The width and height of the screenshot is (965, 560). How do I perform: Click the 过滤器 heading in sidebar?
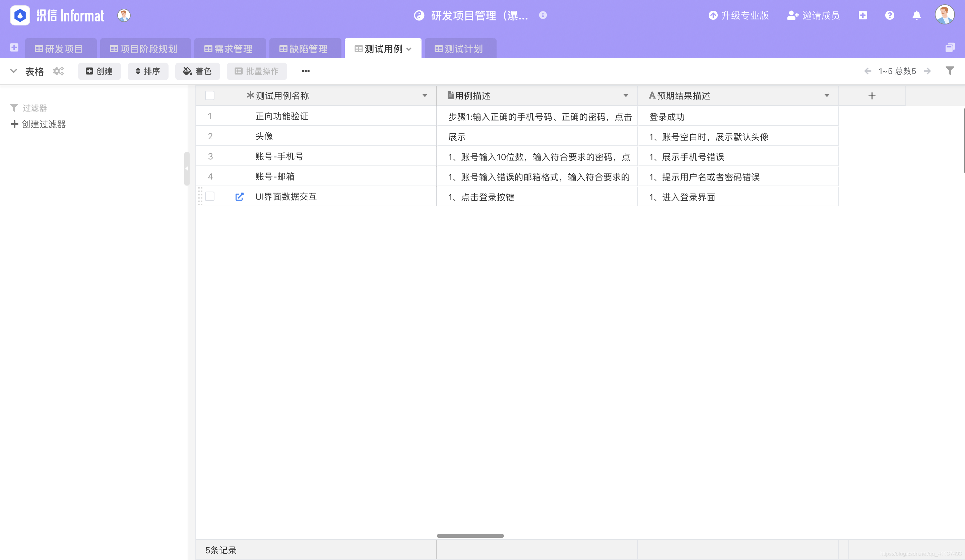[29, 108]
